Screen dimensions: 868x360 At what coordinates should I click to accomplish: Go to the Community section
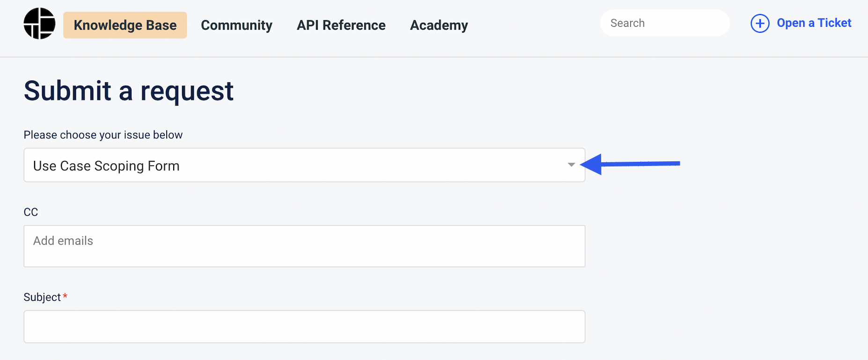(x=236, y=25)
